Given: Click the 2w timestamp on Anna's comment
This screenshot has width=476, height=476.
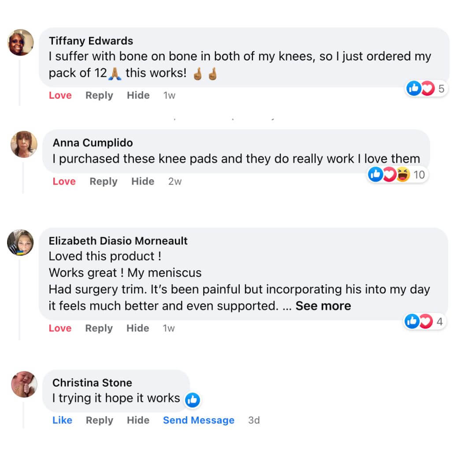Looking at the screenshot, I should pos(175,181).
